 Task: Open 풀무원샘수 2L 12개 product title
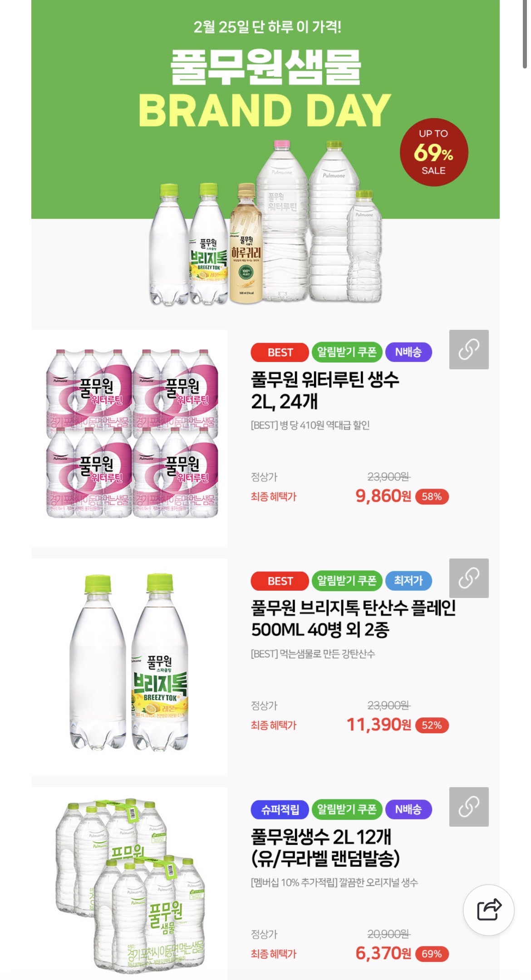(325, 847)
